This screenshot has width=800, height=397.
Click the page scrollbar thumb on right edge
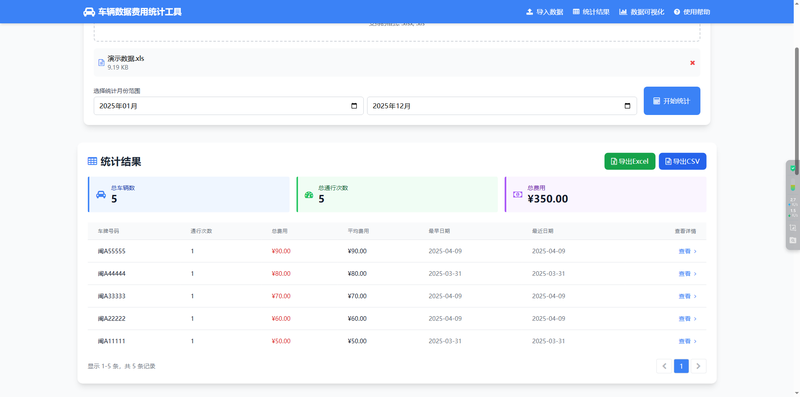point(796,111)
